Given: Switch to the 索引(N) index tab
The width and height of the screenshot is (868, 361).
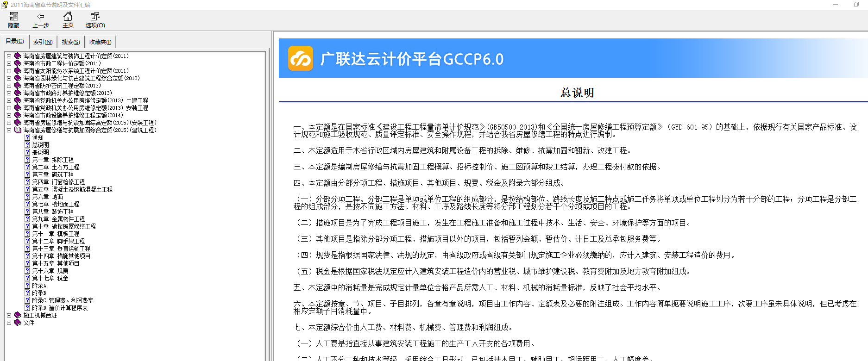Looking at the screenshot, I should point(43,42).
